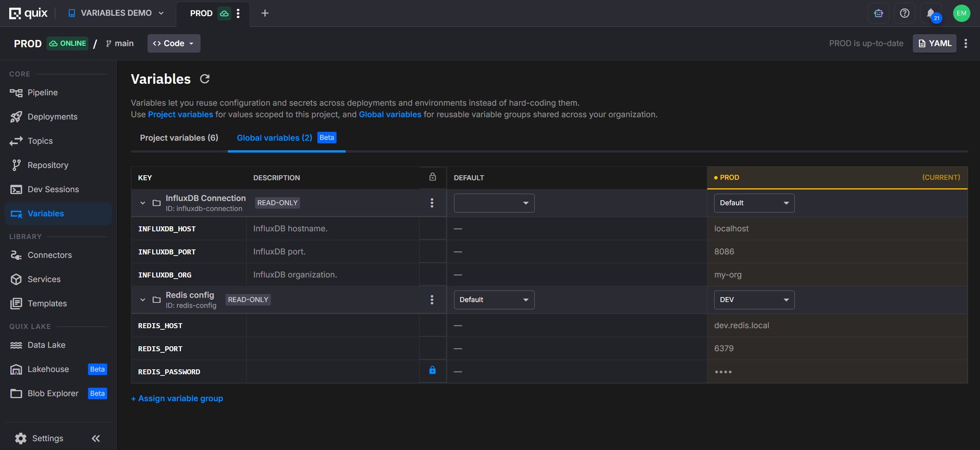Click the dev.redis.local value
This screenshot has height=450, width=980.
[741, 325]
